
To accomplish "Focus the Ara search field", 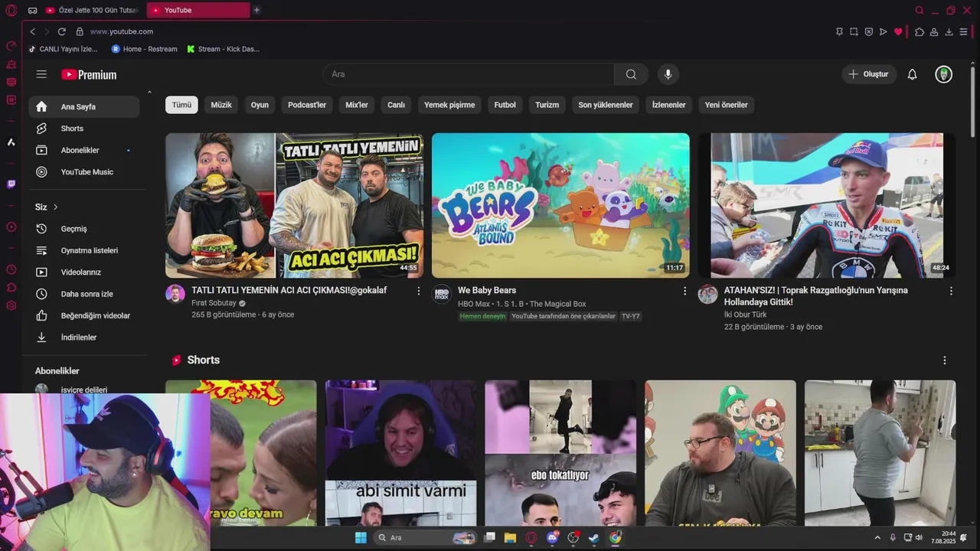I will coord(468,74).
